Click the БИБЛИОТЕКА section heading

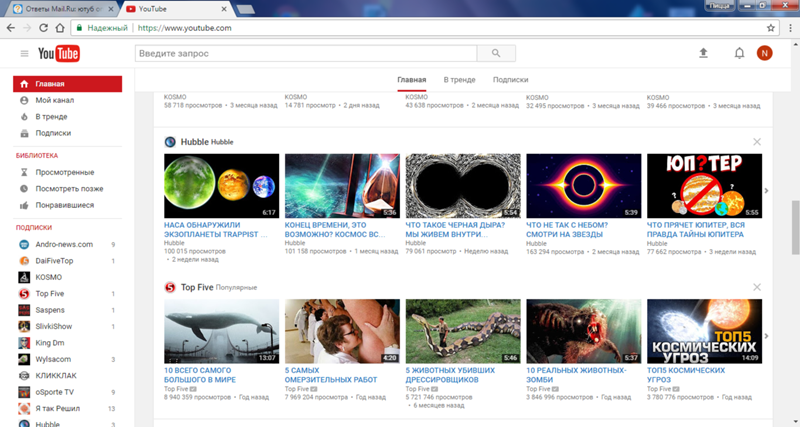(37, 156)
